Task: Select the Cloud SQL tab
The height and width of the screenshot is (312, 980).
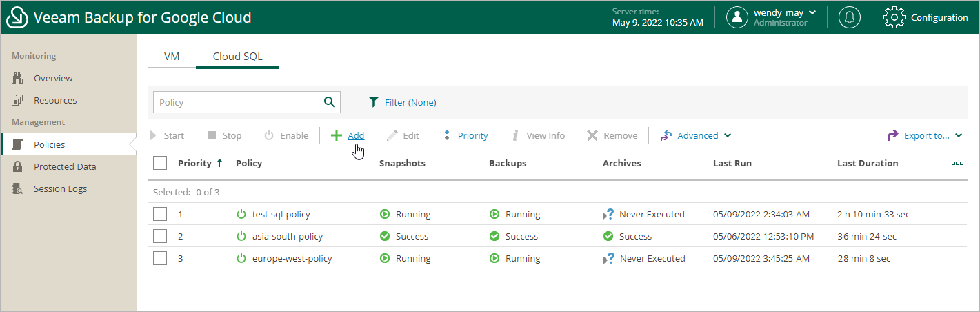Action: coord(237,57)
